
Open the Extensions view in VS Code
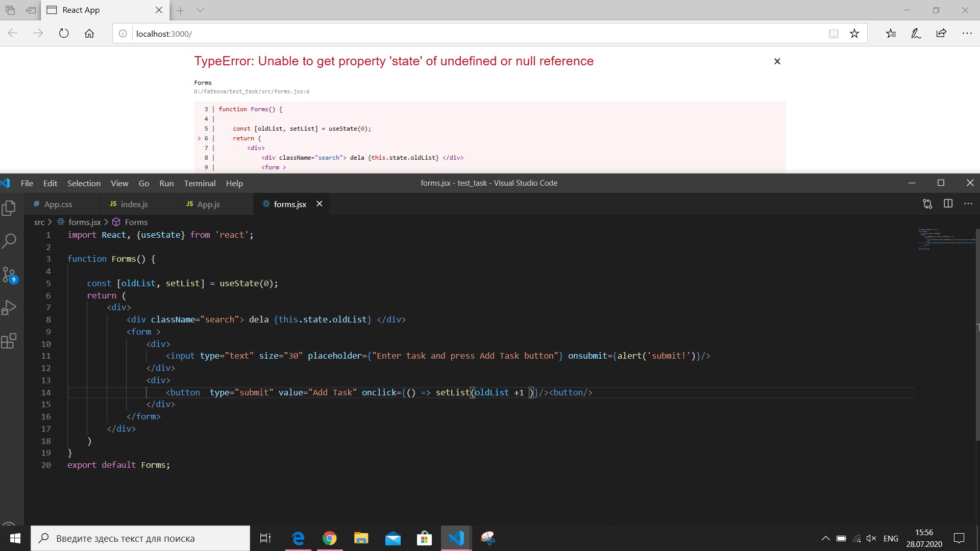[9, 341]
